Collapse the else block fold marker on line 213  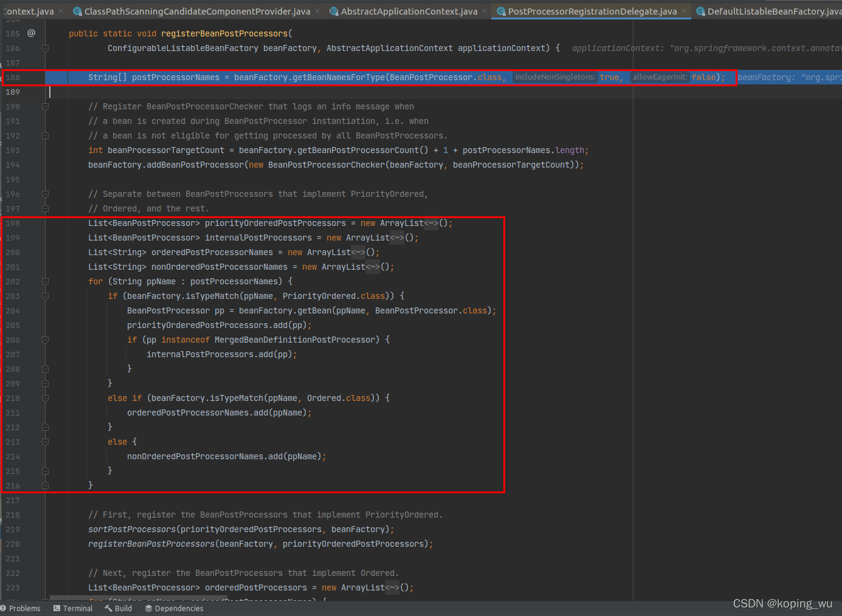click(45, 442)
